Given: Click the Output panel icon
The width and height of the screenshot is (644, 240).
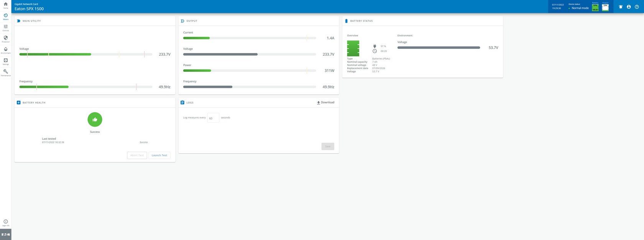Looking at the screenshot, I should pyautogui.click(x=182, y=21).
